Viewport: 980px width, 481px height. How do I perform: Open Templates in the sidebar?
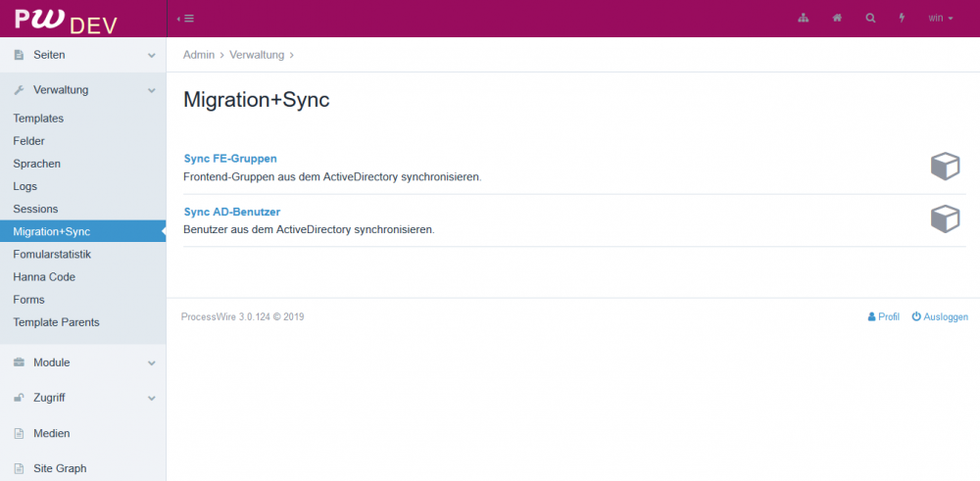coord(38,119)
